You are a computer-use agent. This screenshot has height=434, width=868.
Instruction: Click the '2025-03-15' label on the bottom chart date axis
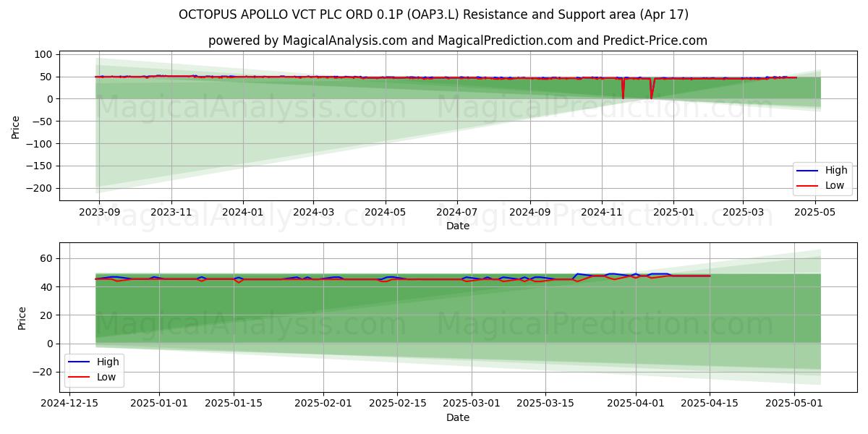click(x=545, y=404)
